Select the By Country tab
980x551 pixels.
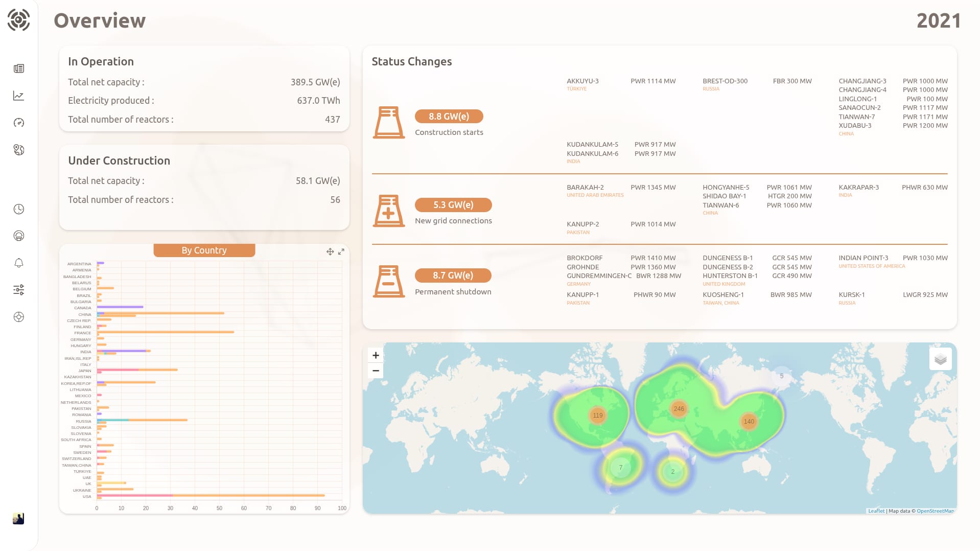point(204,250)
